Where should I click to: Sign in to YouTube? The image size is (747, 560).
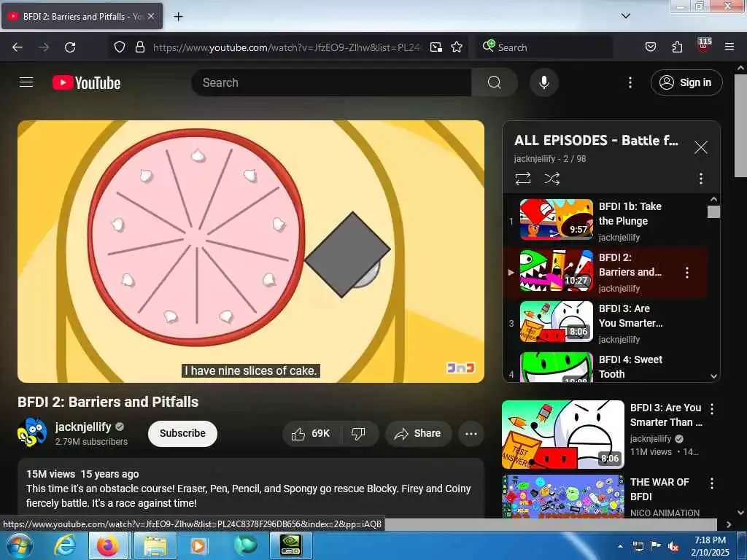click(x=686, y=82)
